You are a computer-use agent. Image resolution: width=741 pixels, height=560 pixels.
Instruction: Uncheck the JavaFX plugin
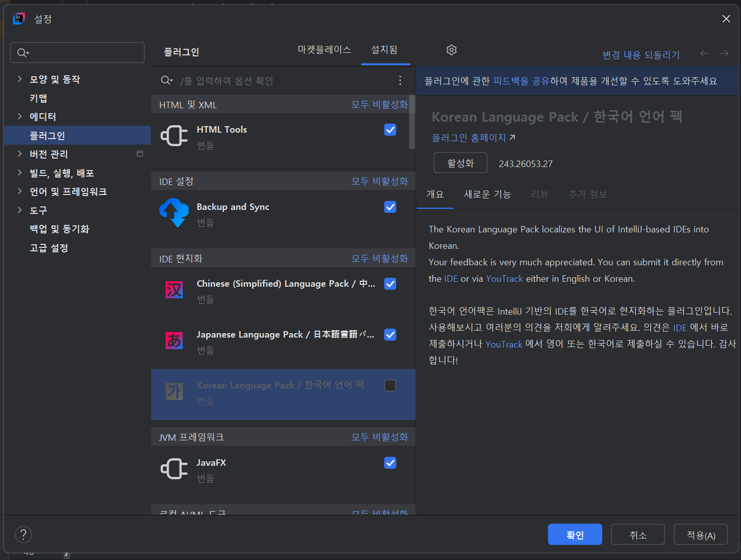point(390,463)
